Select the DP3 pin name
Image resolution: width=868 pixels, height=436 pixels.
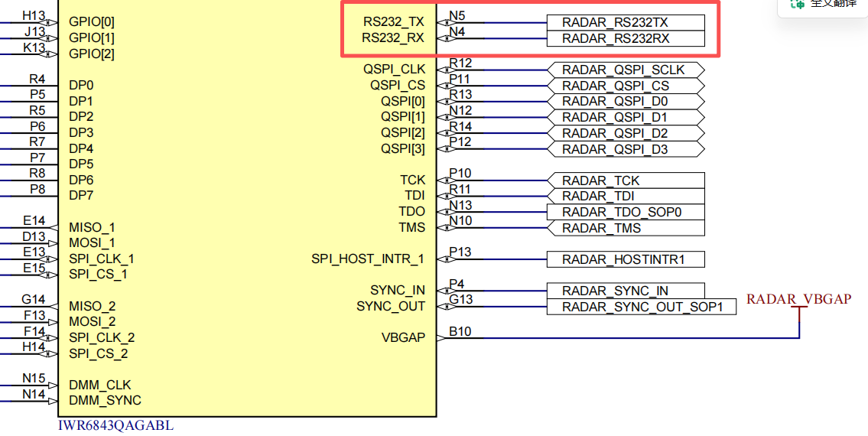[81, 132]
